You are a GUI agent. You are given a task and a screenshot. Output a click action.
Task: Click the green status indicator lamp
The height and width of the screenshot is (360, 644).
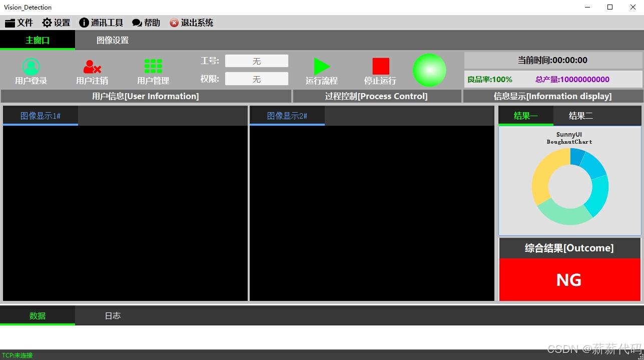429,70
